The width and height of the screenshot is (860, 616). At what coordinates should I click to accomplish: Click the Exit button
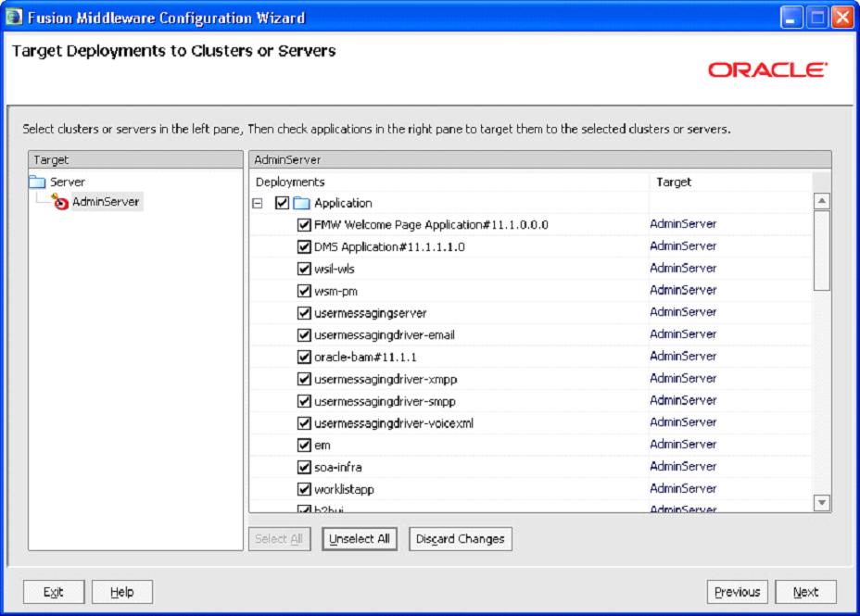point(54,592)
